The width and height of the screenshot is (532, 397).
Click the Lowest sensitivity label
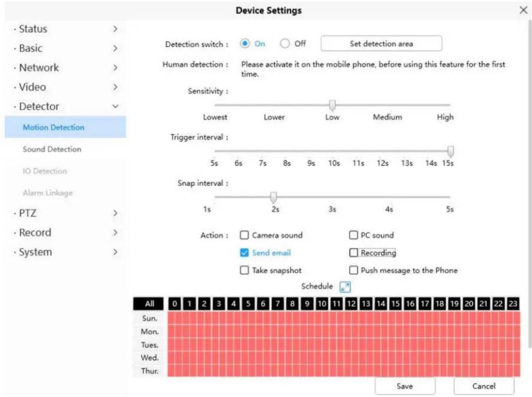click(x=215, y=117)
